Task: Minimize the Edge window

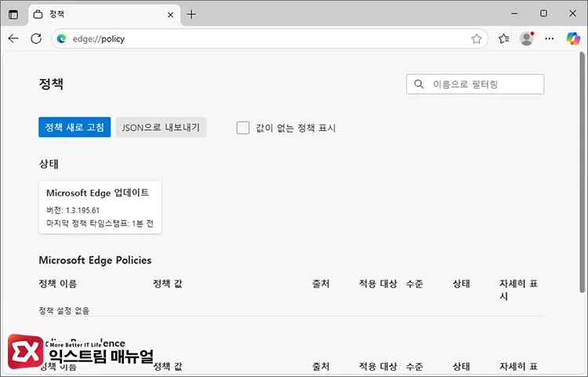Action: tap(514, 14)
